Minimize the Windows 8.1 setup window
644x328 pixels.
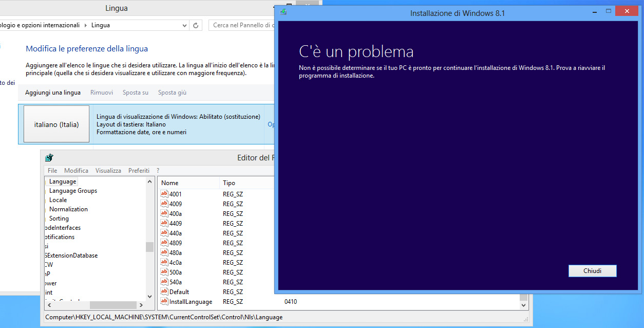[x=595, y=11]
